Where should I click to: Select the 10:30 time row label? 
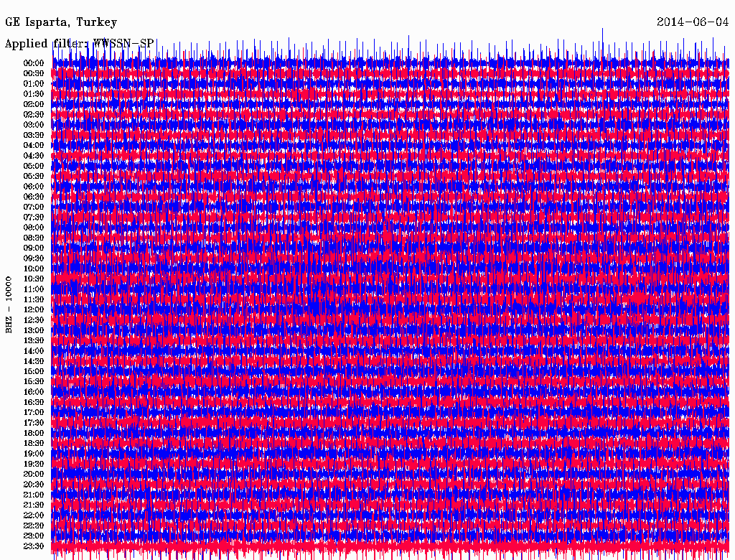(34, 279)
